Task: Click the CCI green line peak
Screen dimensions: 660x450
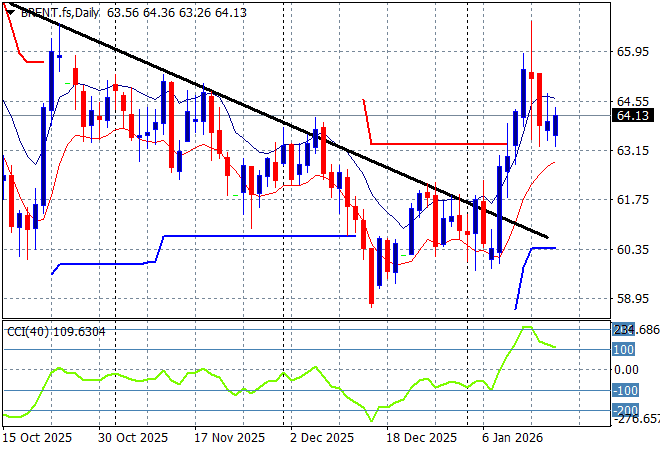Action: point(527,327)
